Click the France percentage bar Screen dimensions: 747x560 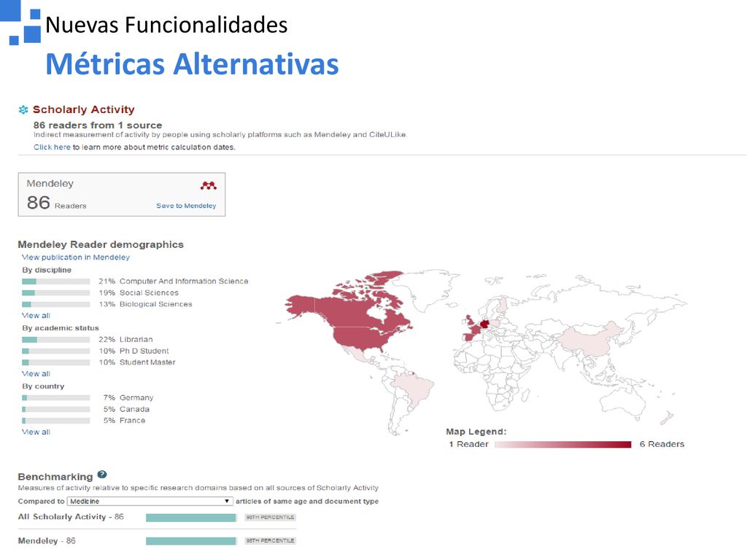pos(55,421)
